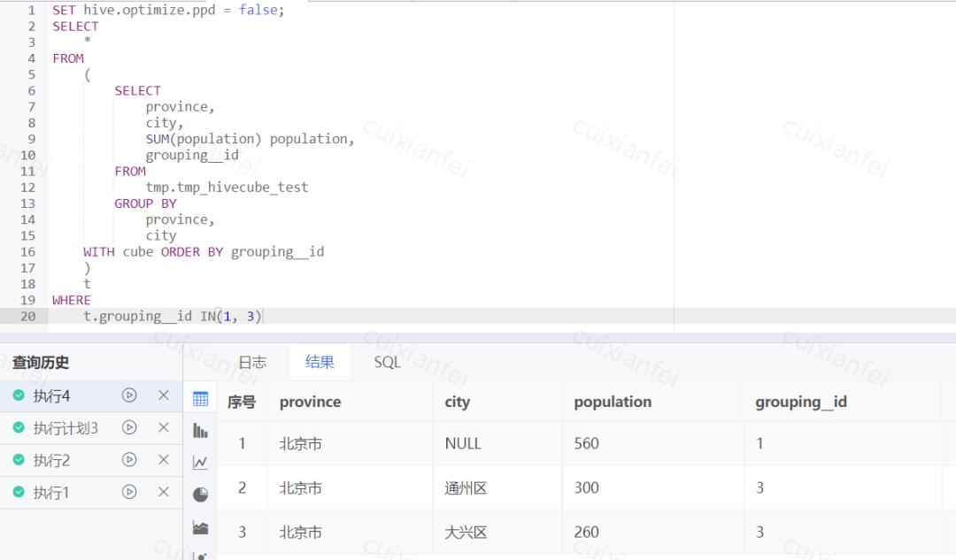This screenshot has height=560, width=956.
Task: Re-run 执行计划3 from history
Action: tap(129, 427)
